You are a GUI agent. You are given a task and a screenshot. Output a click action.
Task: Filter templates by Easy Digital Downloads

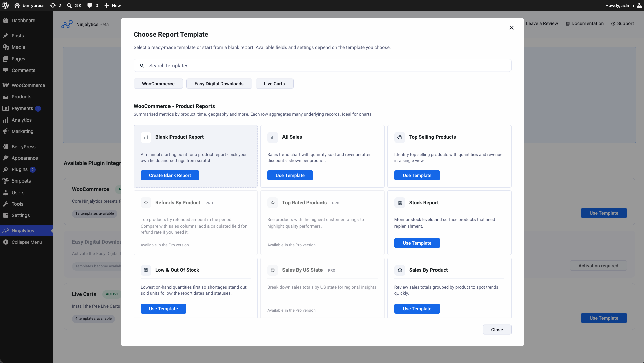click(219, 84)
